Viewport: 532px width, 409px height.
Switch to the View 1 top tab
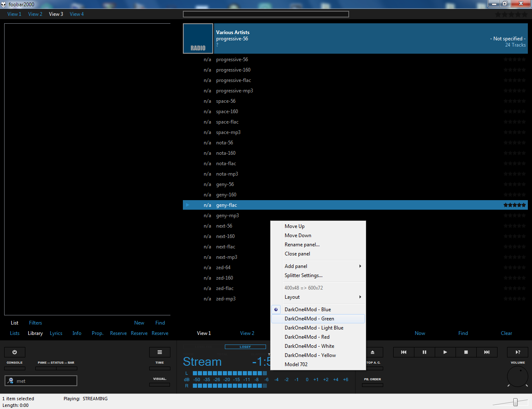click(x=14, y=14)
